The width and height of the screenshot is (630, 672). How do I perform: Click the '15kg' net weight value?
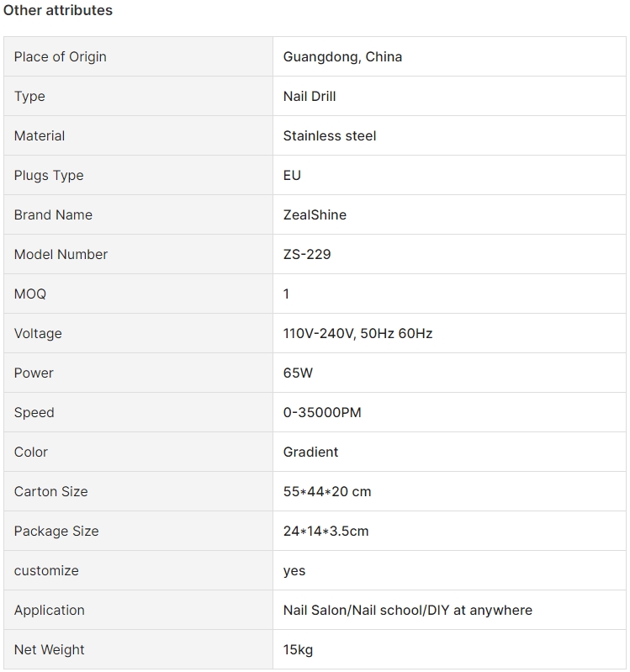(x=298, y=650)
